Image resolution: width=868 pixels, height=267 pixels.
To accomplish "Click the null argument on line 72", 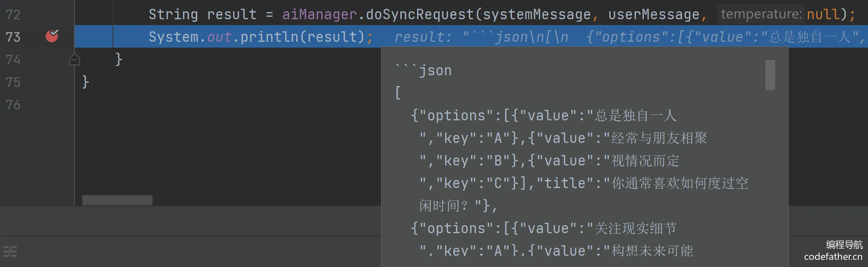I will 823,15.
